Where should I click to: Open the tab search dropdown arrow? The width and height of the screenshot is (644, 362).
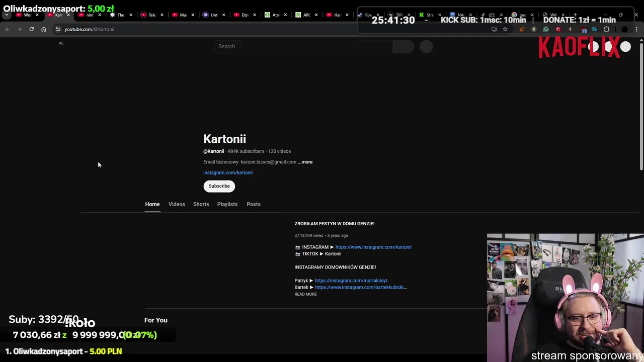7,15
